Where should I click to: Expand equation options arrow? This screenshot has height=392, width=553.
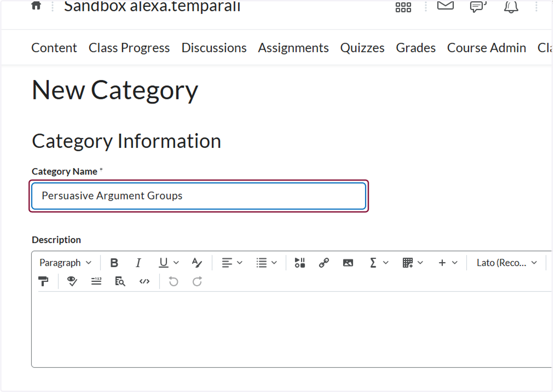tap(386, 263)
